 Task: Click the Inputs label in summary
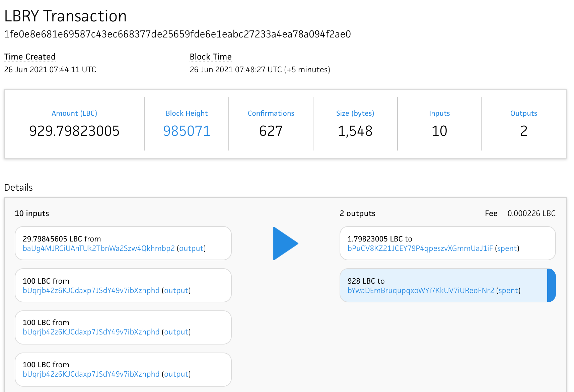tap(439, 113)
